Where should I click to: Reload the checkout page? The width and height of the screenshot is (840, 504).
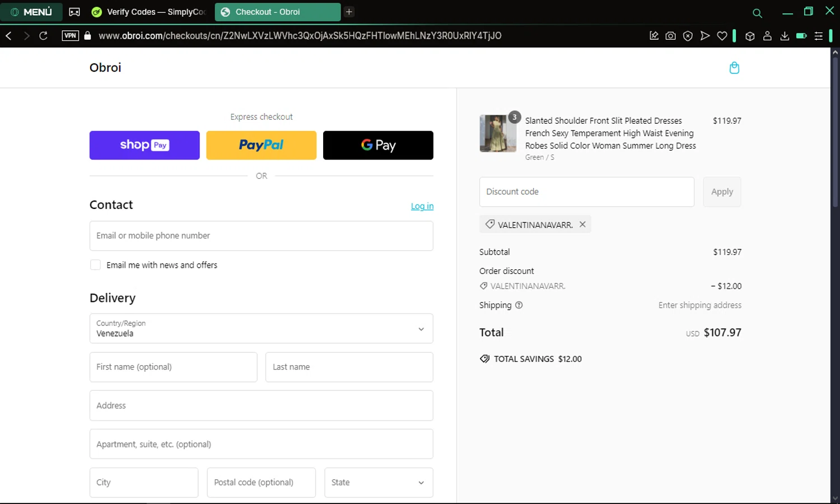44,36
